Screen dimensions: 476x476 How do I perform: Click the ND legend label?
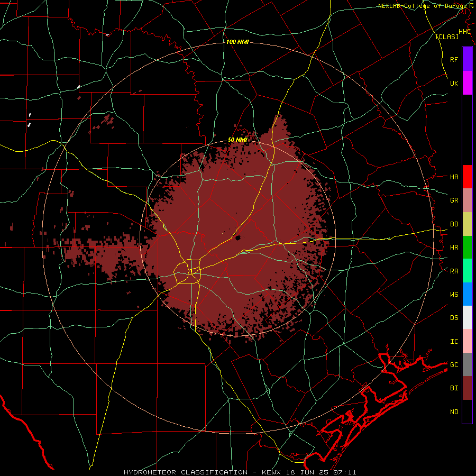tap(454, 412)
